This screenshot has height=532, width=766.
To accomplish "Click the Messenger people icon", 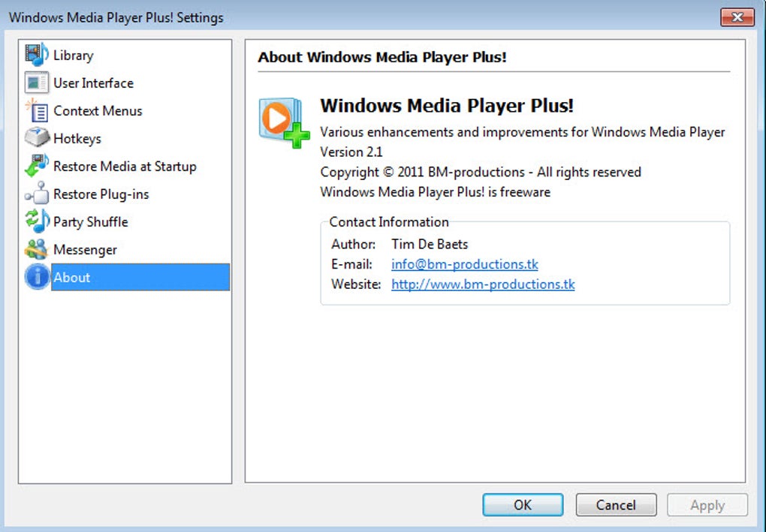I will pyautogui.click(x=37, y=249).
